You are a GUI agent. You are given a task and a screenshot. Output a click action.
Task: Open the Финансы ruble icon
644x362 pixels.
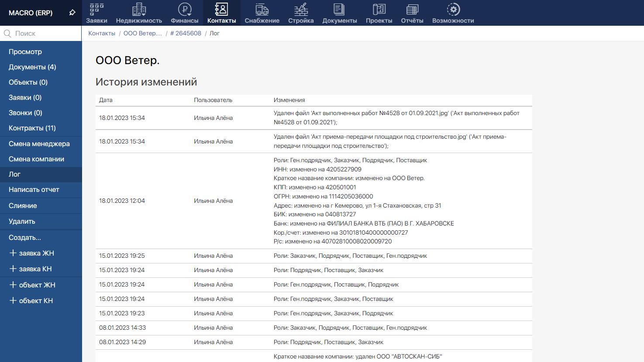(185, 10)
